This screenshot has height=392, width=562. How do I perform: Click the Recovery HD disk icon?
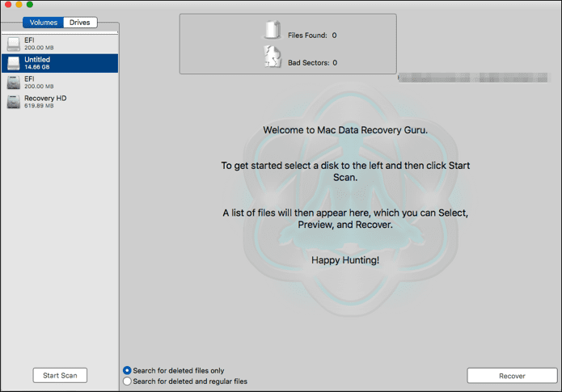coord(14,102)
